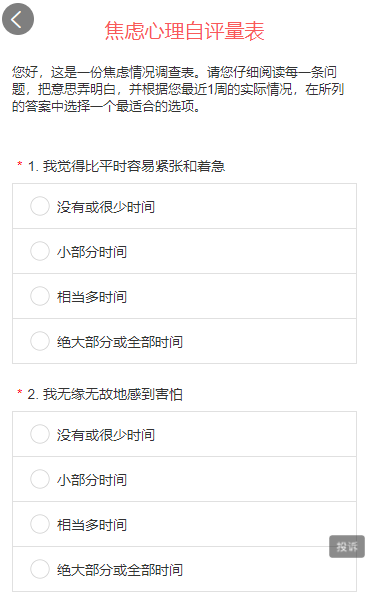
Task: Click question 2 text 我无缘无故地感到害怕
Action: pos(112,394)
